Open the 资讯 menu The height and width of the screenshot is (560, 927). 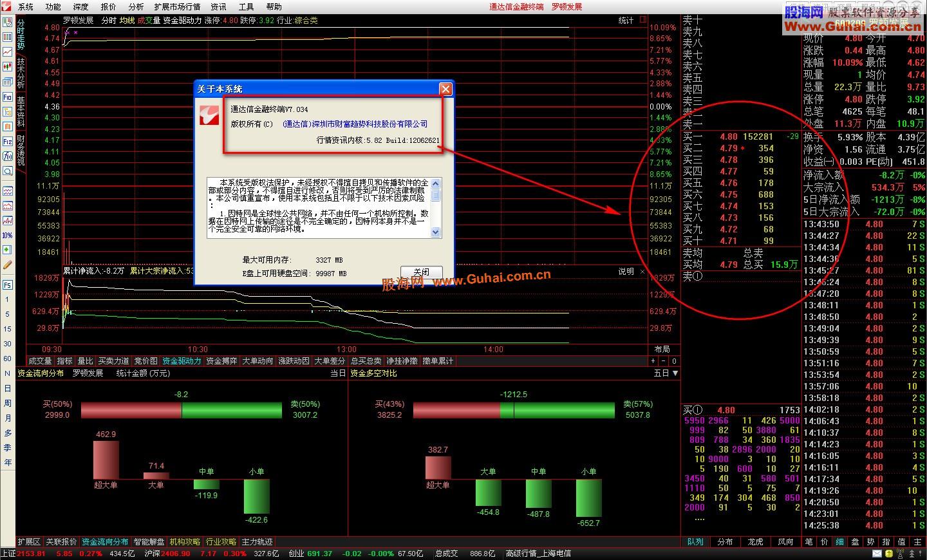(218, 6)
